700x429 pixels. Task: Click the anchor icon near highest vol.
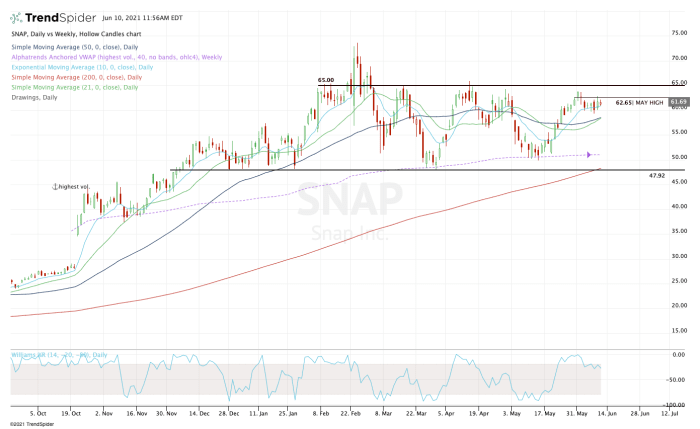point(55,186)
